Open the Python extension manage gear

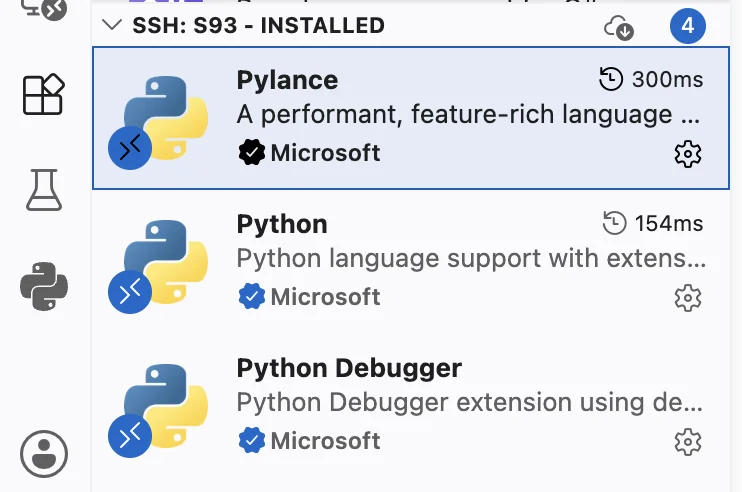688,298
